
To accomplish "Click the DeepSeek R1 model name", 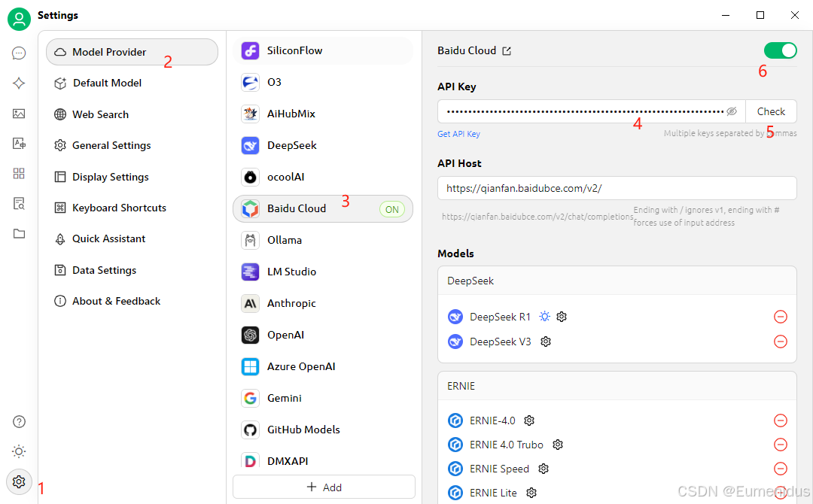I will click(500, 317).
